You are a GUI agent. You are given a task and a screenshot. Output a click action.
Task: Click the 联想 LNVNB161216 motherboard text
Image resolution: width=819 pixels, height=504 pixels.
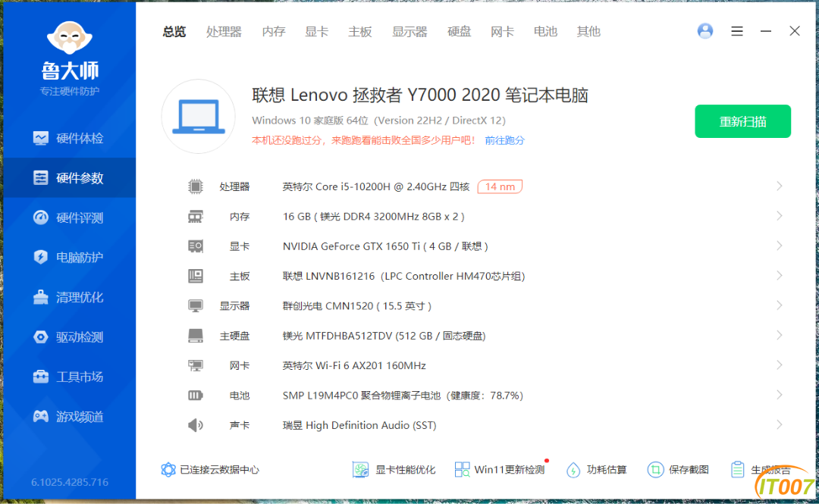pyautogui.click(x=403, y=276)
